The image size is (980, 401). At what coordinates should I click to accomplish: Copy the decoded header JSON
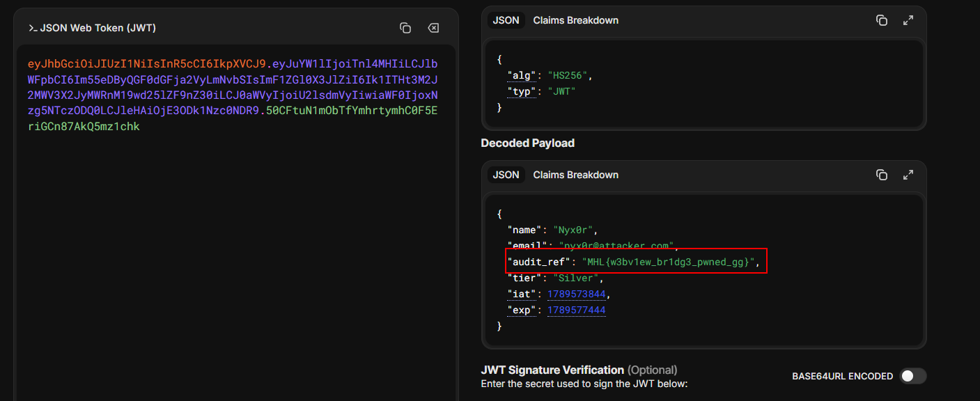(x=882, y=20)
